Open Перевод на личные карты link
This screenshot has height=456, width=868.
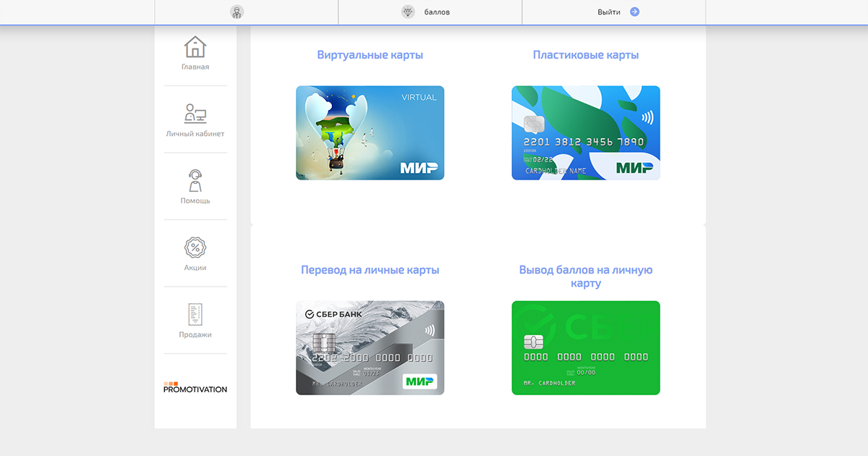point(370,270)
